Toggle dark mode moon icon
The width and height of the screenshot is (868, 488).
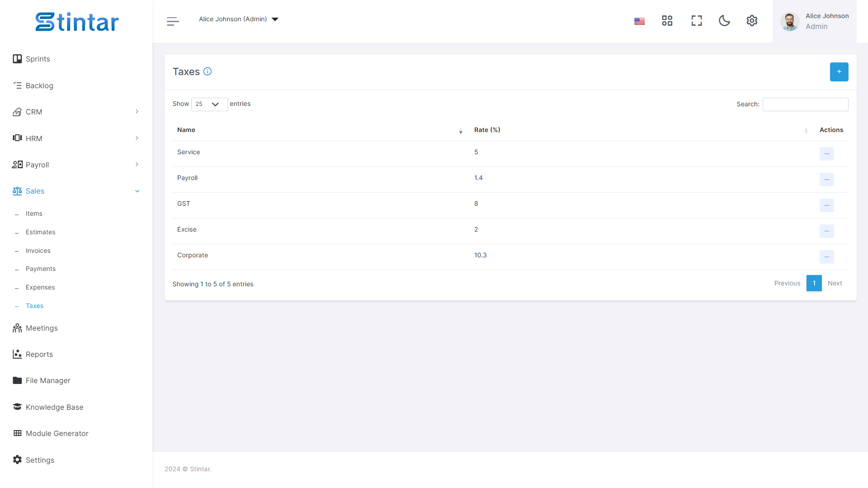(724, 21)
